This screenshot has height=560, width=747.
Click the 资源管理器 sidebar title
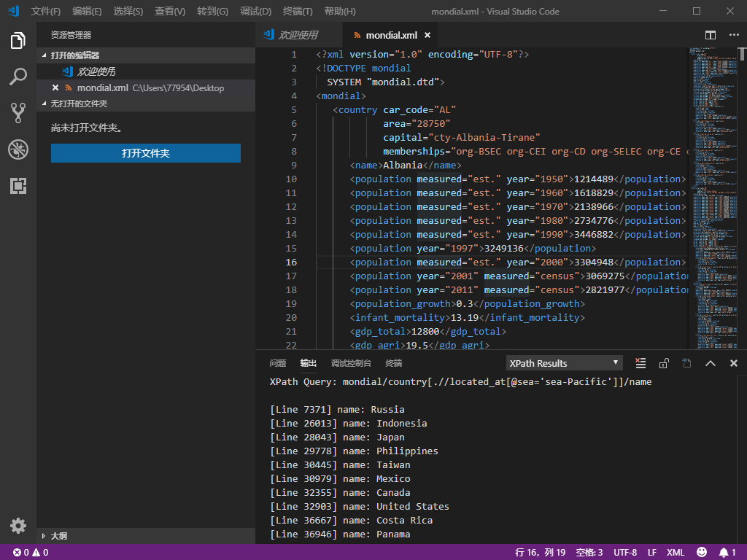[x=71, y=35]
